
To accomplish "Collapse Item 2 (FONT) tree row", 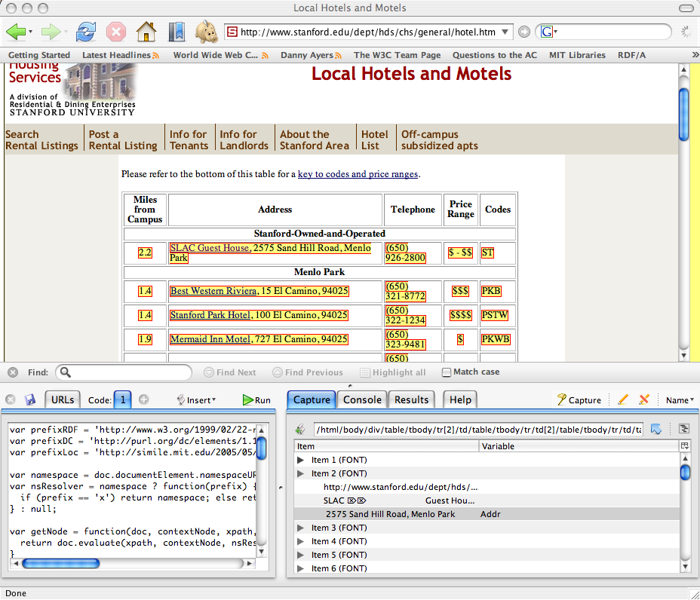I will tap(301, 473).
